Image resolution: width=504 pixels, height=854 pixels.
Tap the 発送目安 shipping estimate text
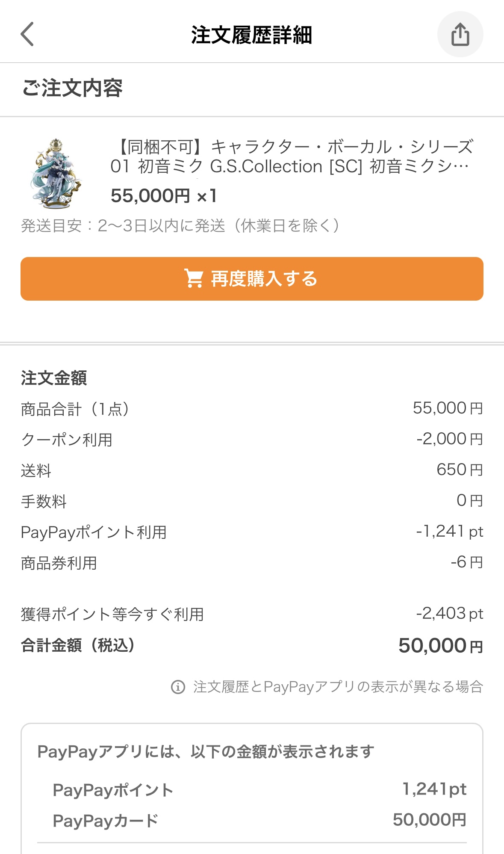[180, 225]
